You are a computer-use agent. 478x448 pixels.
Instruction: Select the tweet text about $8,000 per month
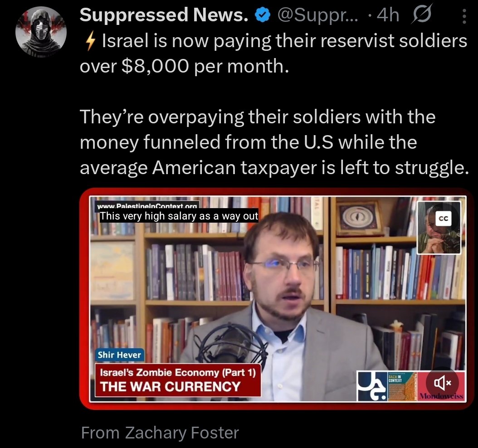coord(273,53)
